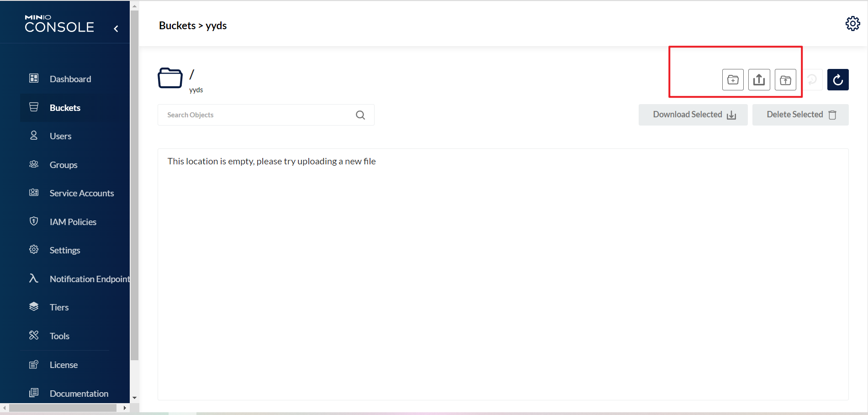Viewport: 868px width, 415px height.
Task: Create new folder with folder-plus icon
Action: click(x=733, y=80)
